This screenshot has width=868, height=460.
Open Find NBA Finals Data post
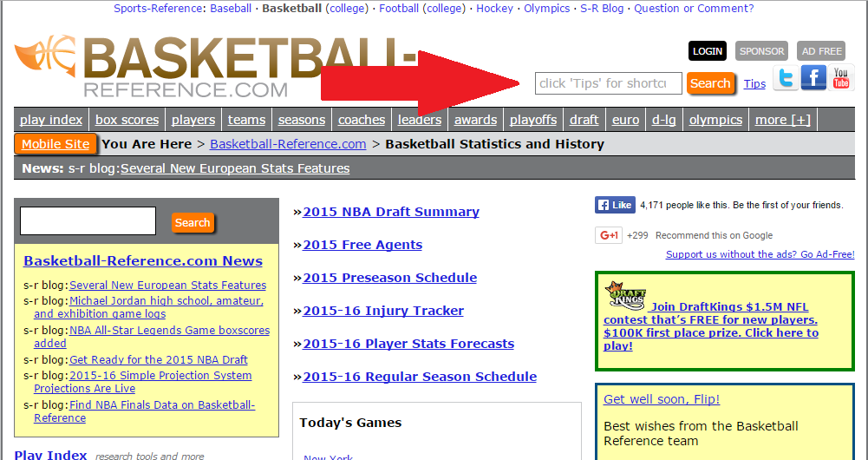[x=145, y=411]
